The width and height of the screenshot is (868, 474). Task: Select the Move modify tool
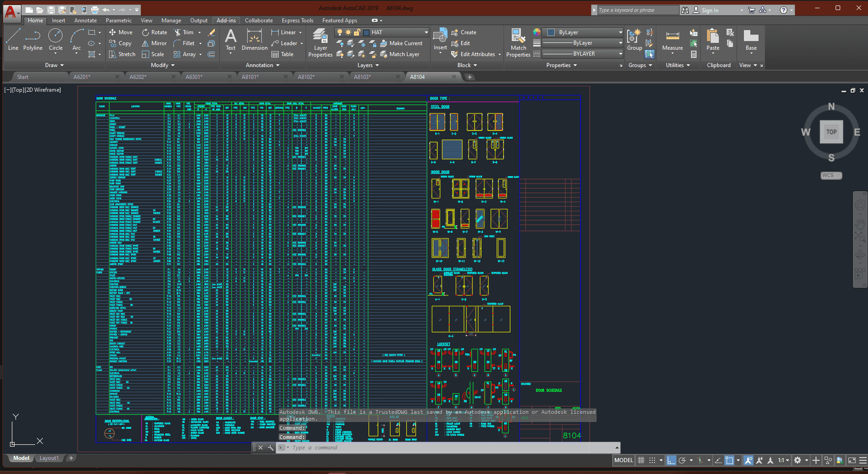click(x=120, y=32)
